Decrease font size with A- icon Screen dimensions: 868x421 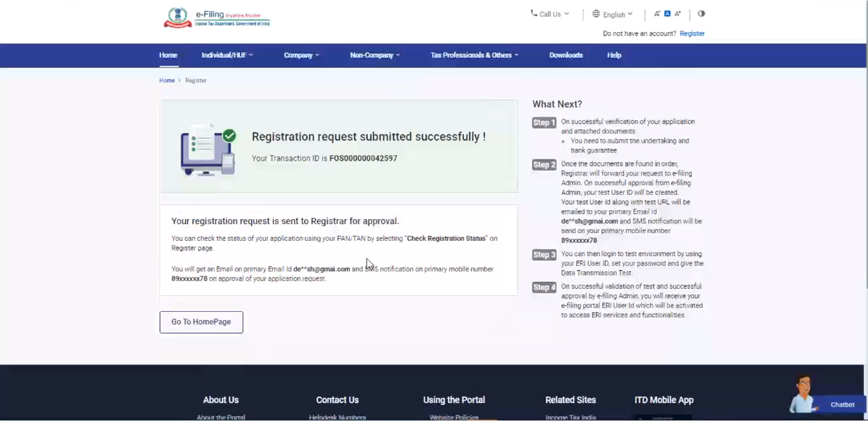click(x=657, y=14)
